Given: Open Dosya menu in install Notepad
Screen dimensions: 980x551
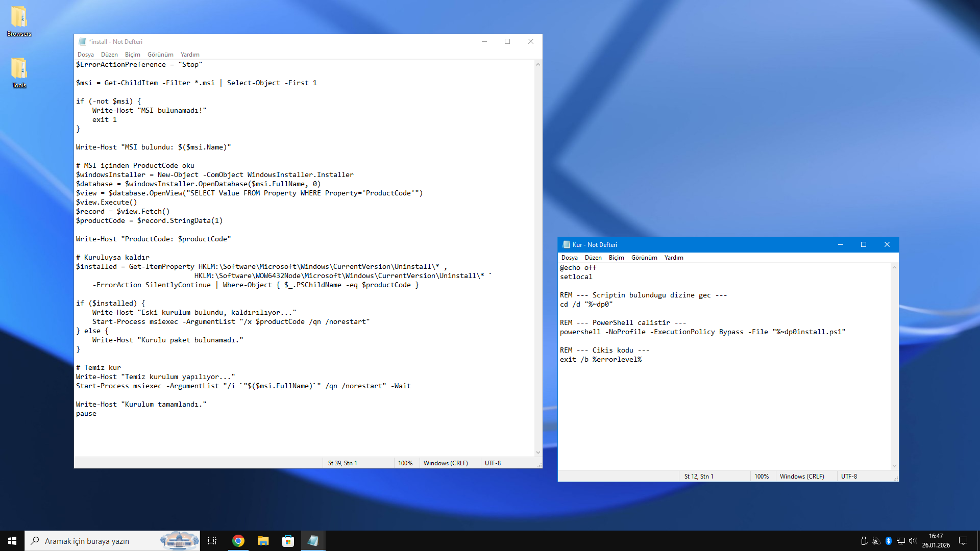Looking at the screenshot, I should click(86, 55).
